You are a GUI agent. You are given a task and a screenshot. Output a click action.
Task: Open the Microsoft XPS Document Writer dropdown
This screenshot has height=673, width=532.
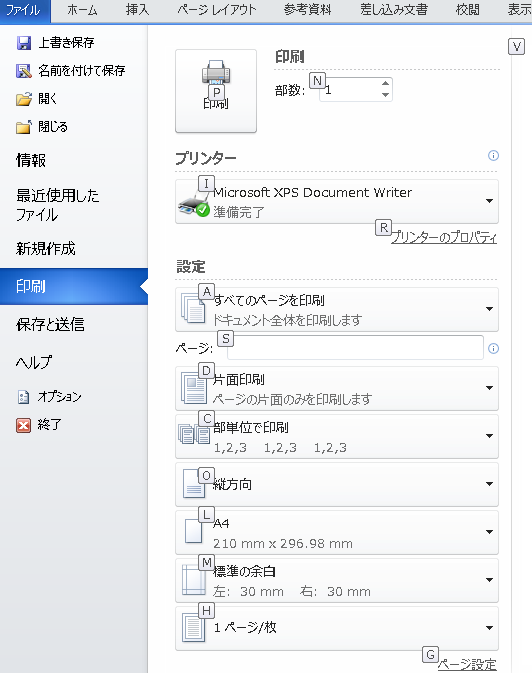click(337, 201)
